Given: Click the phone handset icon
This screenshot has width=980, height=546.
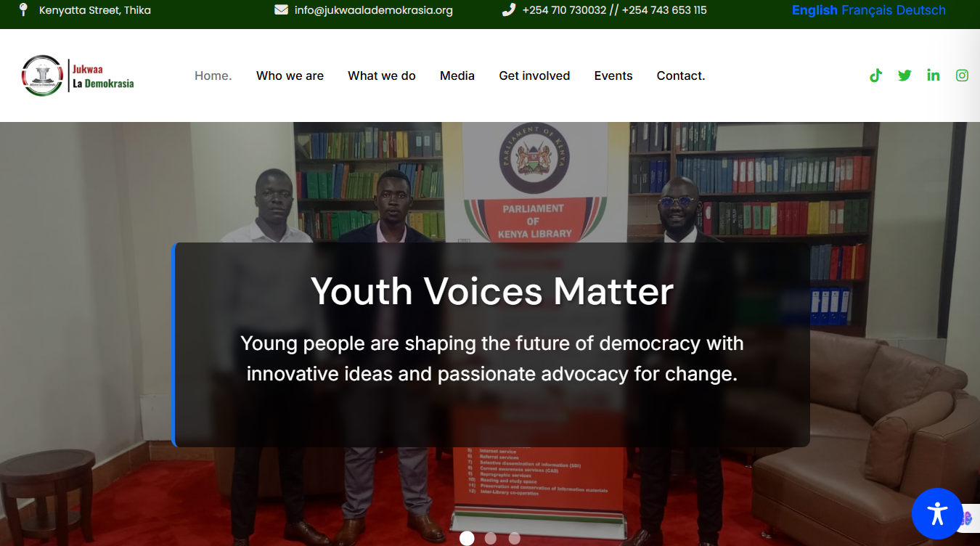Looking at the screenshot, I should tap(509, 10).
